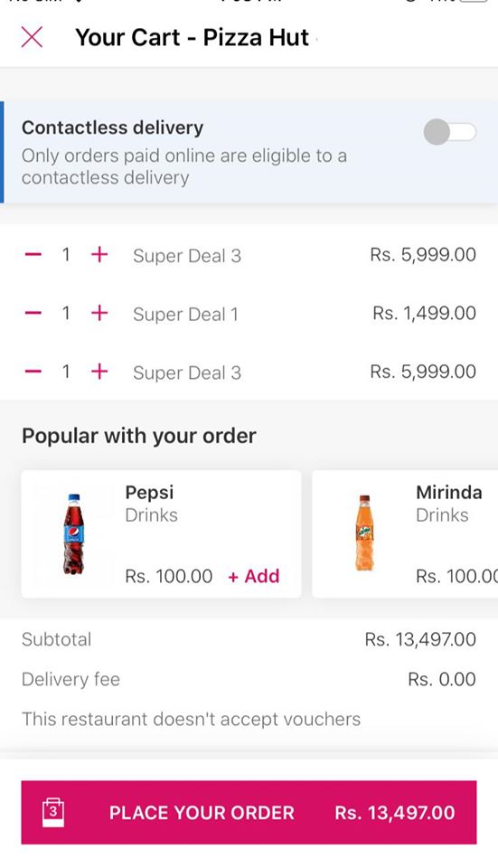Decrease quantity of first Super Deal 3
Viewport: 498px width, 868px height.
33,255
